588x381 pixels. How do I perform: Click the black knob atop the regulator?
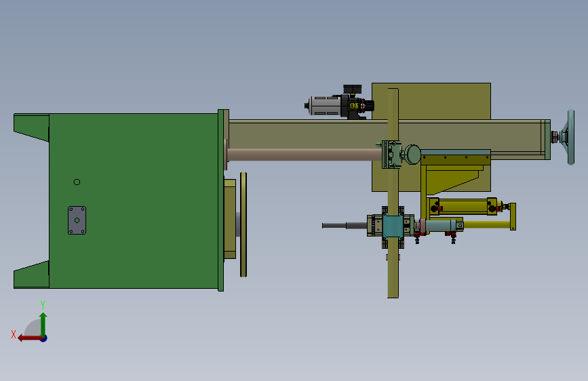(x=353, y=89)
